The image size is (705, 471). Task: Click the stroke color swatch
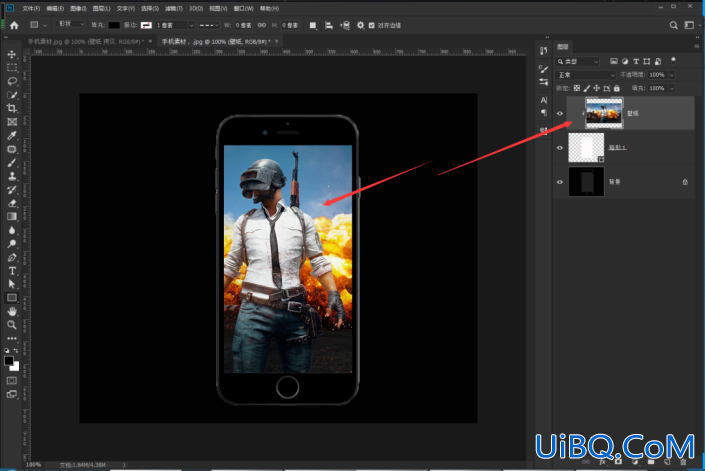pyautogui.click(x=146, y=25)
